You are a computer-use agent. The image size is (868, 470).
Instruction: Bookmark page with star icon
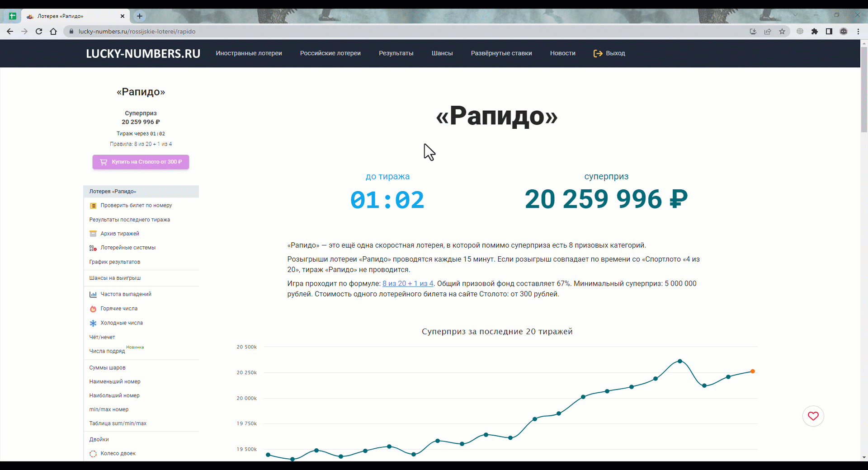782,32
